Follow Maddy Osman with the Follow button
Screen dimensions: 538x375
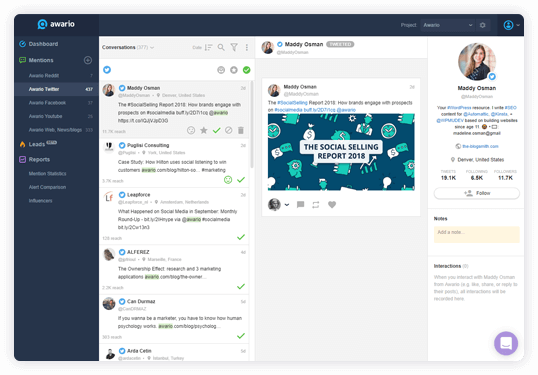477,193
